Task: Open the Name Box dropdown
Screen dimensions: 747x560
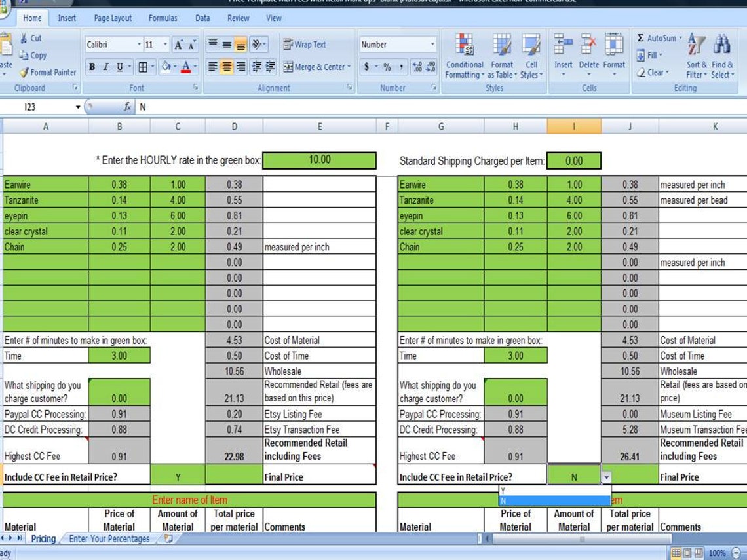Action: coord(78,107)
